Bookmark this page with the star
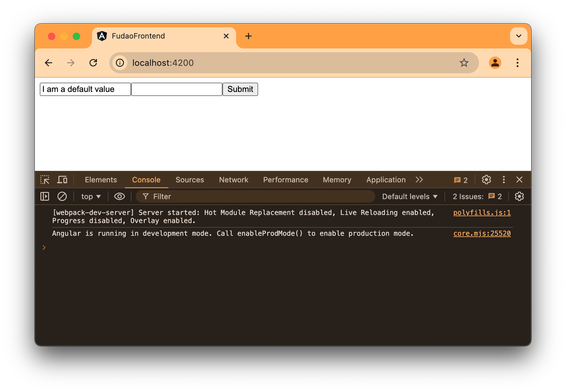Viewport: 566px width, 392px height. click(x=464, y=63)
